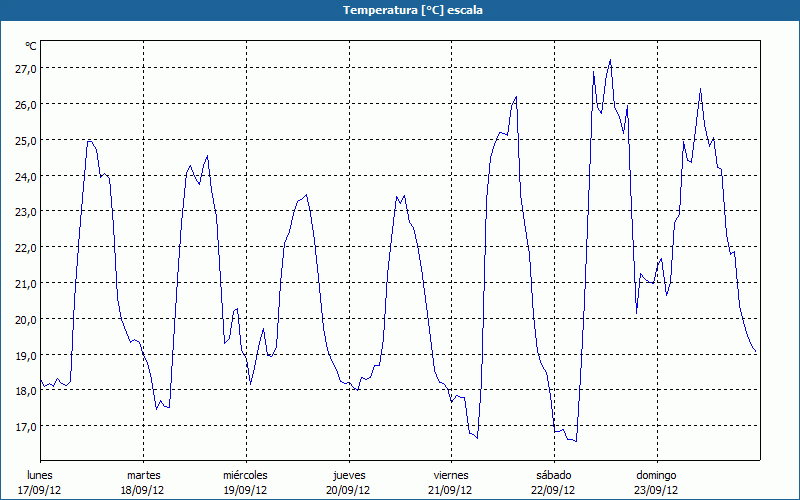Click the 17,0 temperature axis label

26,426
